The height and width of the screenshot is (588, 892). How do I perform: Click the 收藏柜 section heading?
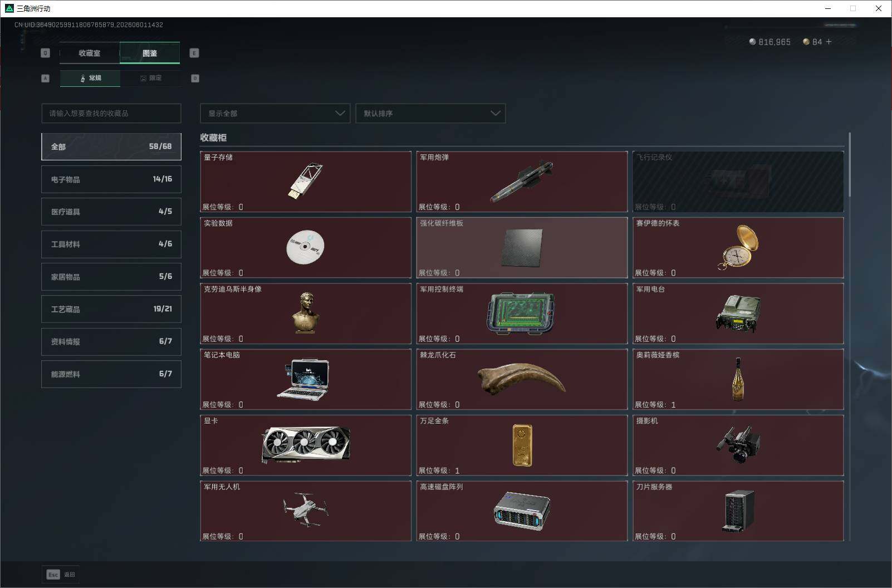tap(213, 138)
